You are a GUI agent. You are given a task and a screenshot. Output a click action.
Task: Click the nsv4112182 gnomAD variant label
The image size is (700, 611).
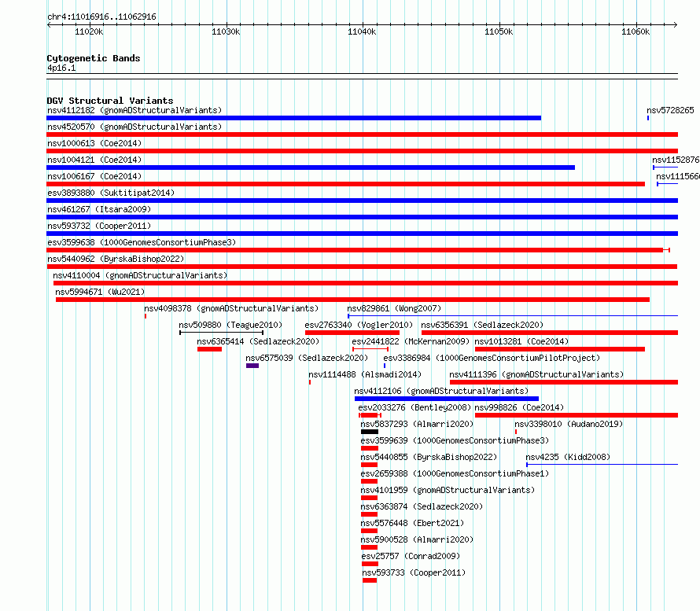coord(134,110)
